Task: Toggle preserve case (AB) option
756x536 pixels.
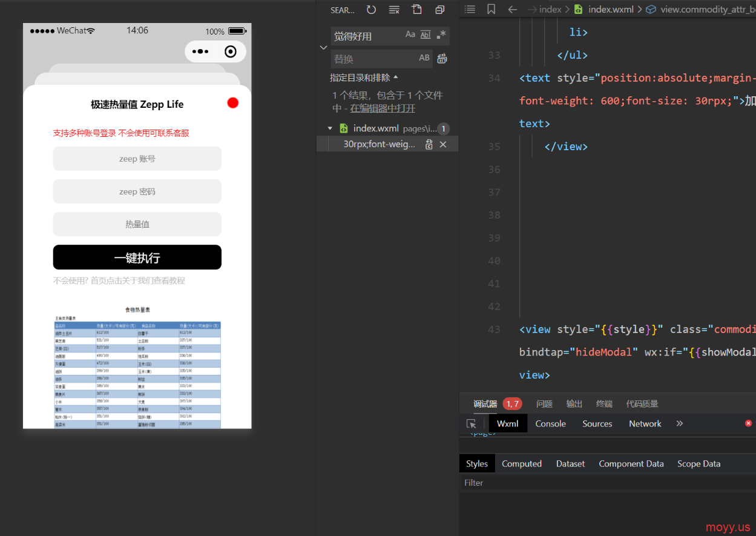Action: pos(424,58)
